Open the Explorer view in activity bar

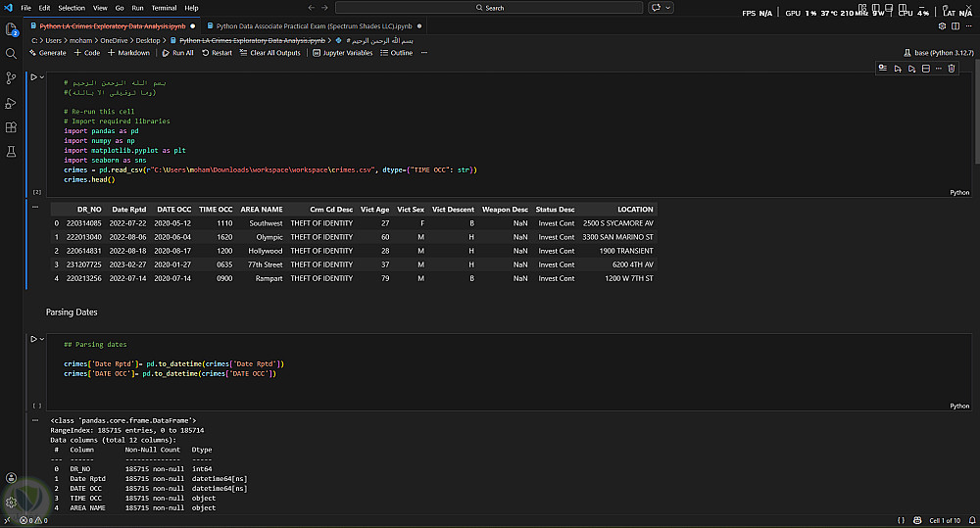pos(12,29)
